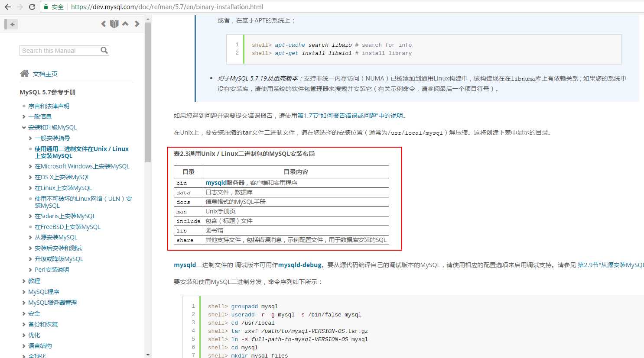Viewport: 644px width, 358px height.
Task: Go to next manual page arrow
Action: point(137,24)
